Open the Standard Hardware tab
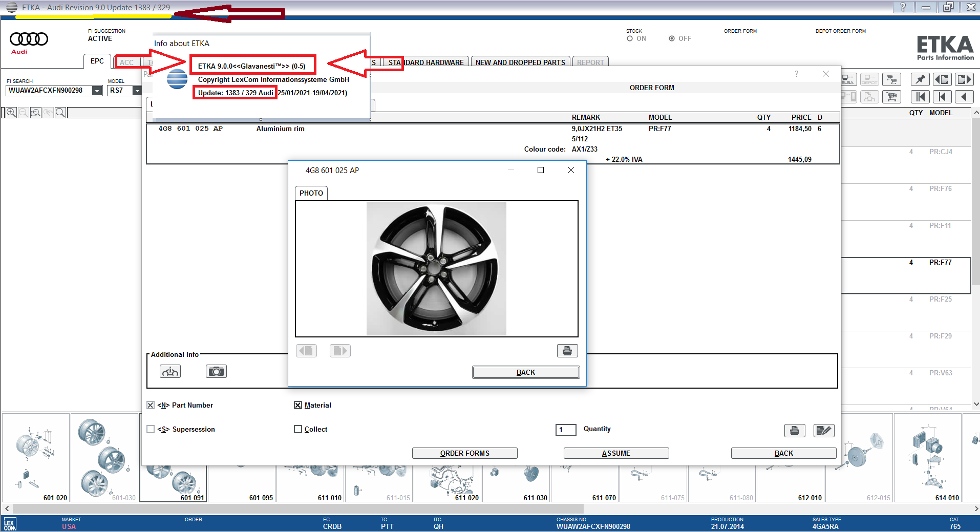The height and width of the screenshot is (532, 980). coord(425,62)
